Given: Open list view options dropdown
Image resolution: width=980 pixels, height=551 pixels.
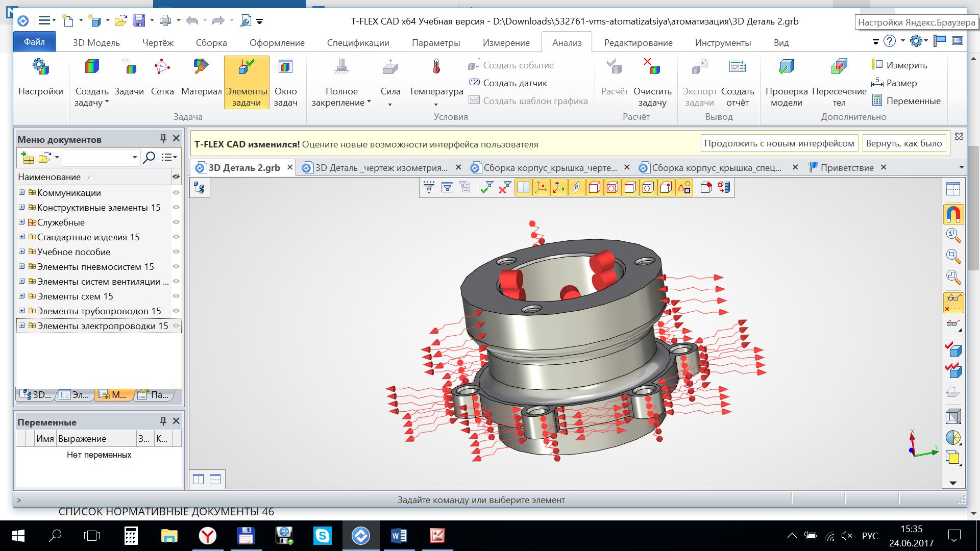Looking at the screenshot, I should pyautogui.click(x=169, y=158).
